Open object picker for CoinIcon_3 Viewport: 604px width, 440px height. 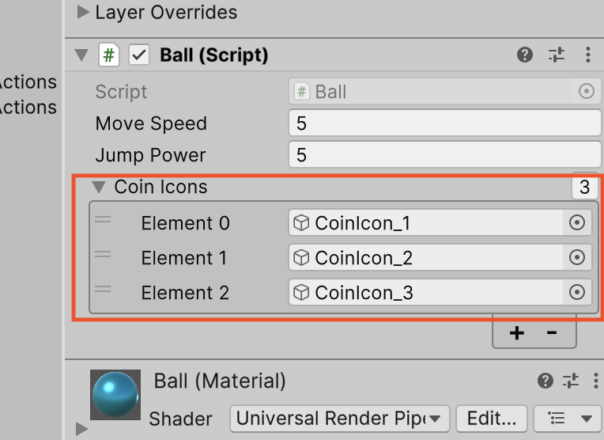(x=577, y=292)
